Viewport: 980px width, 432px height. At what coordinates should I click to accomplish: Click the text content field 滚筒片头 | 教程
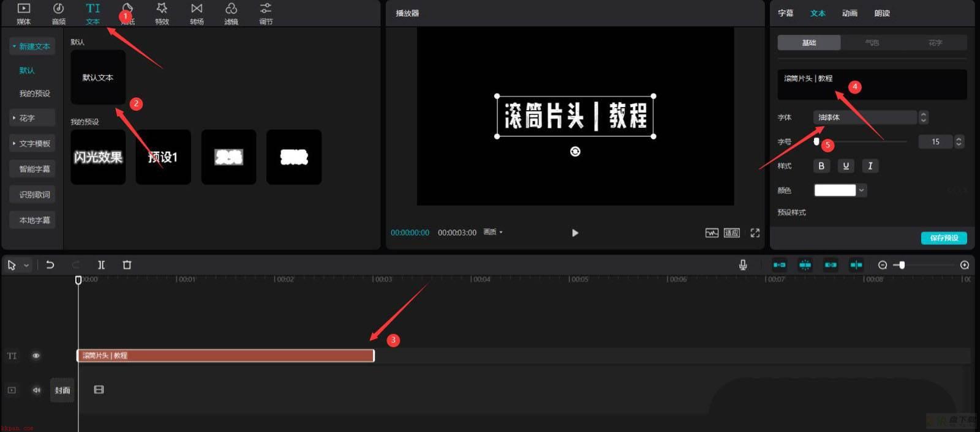coord(872,84)
